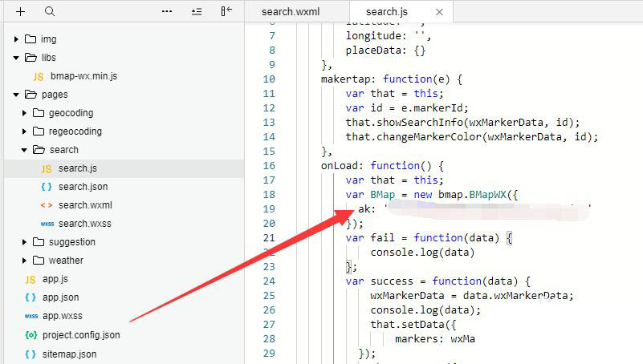Open bmap-wx.min.js file

pyautogui.click(x=83, y=76)
